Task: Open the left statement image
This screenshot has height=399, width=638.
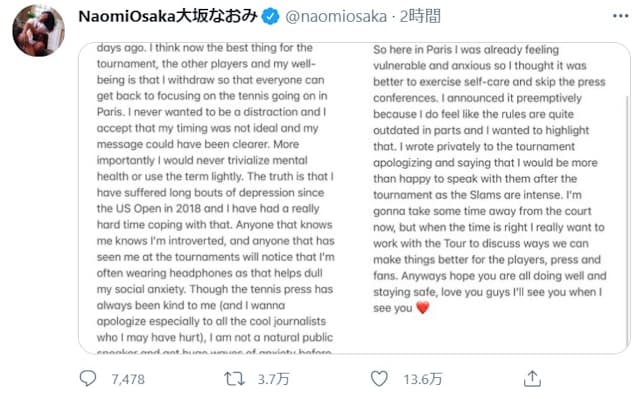Action: coord(217,198)
